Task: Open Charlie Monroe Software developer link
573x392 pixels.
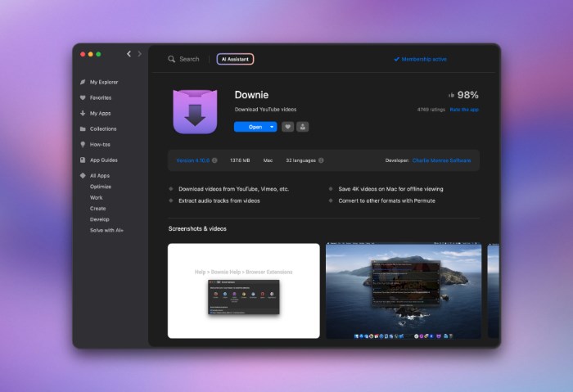Action: click(x=441, y=160)
